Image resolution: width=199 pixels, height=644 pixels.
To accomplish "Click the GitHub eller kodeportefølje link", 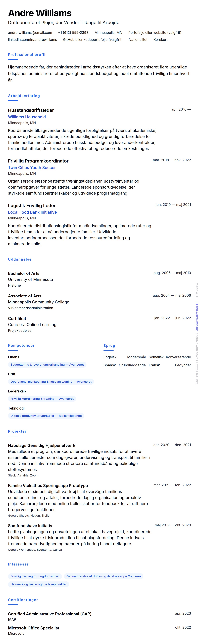I will (x=93, y=39).
